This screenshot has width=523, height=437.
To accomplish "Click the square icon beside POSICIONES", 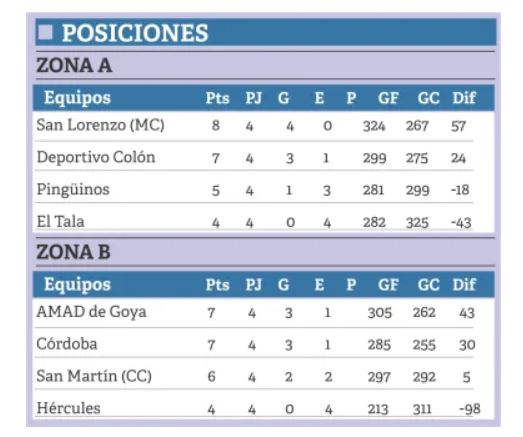I will [x=45, y=32].
